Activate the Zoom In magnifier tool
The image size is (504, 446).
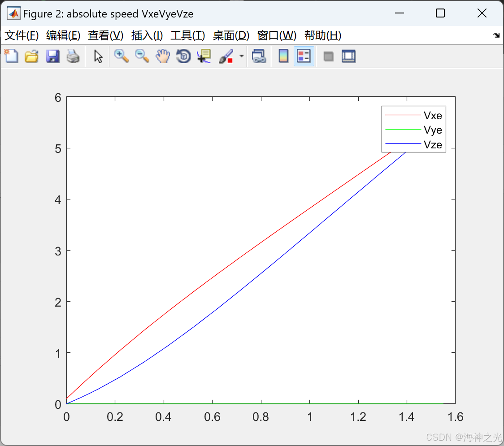122,56
